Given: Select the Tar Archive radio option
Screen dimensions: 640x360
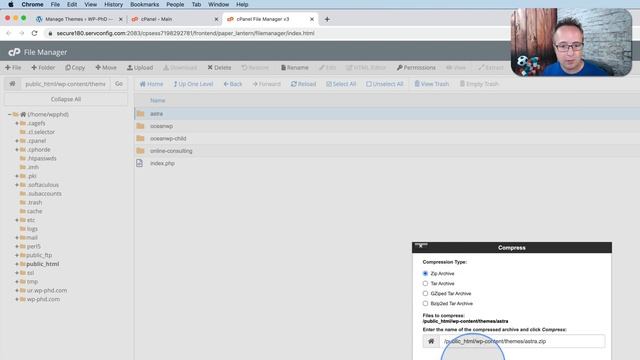Looking at the screenshot, I should coord(425,283).
